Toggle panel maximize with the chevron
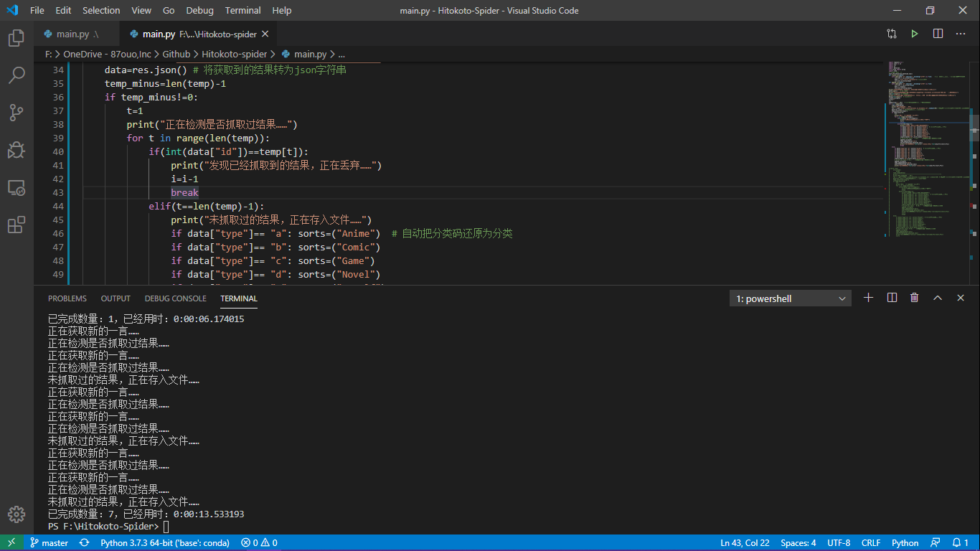 938,297
